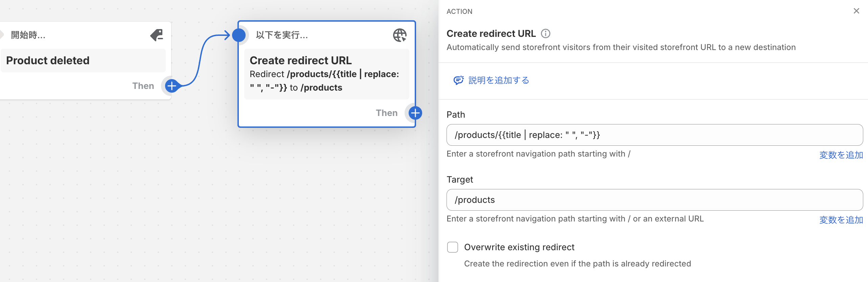Screen dimensions: 868x282
Task: Click the globe icon on action card
Action: (x=399, y=35)
